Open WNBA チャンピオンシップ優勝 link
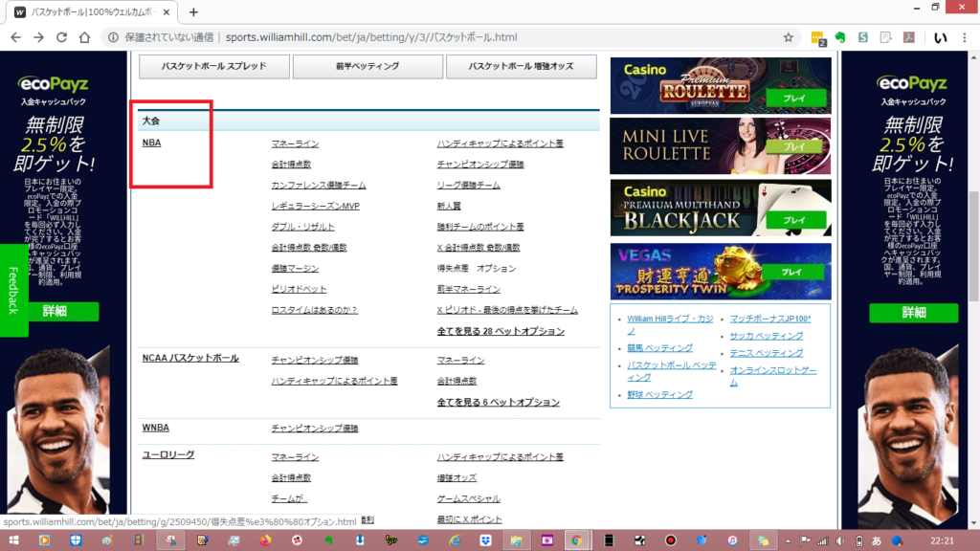The image size is (980, 551). (315, 429)
